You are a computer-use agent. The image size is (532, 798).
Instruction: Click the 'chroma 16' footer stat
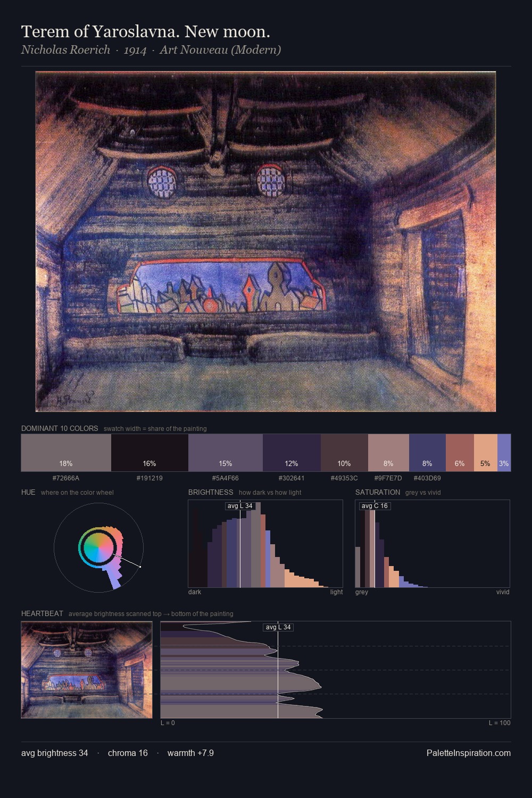[x=128, y=753]
